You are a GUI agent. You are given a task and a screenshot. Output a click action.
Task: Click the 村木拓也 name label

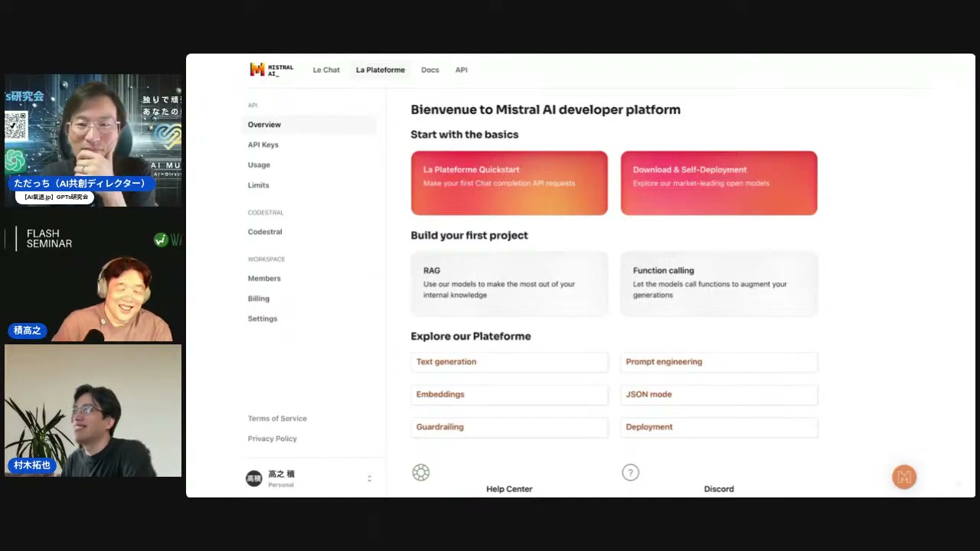point(32,465)
